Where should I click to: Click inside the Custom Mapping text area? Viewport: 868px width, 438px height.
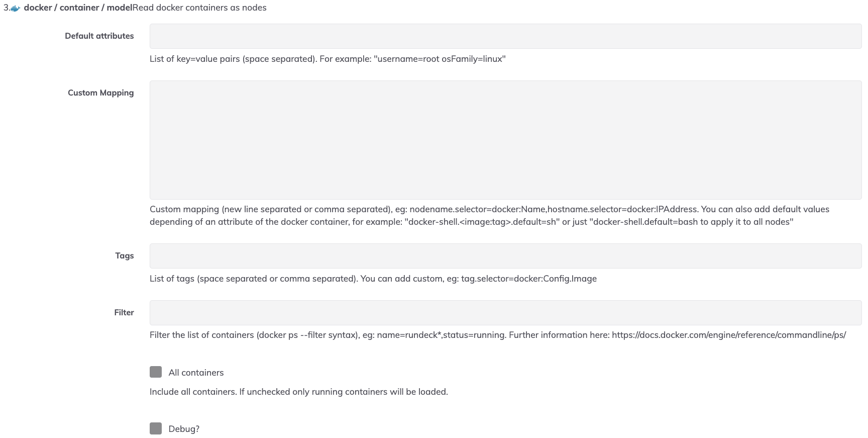pyautogui.click(x=505, y=140)
